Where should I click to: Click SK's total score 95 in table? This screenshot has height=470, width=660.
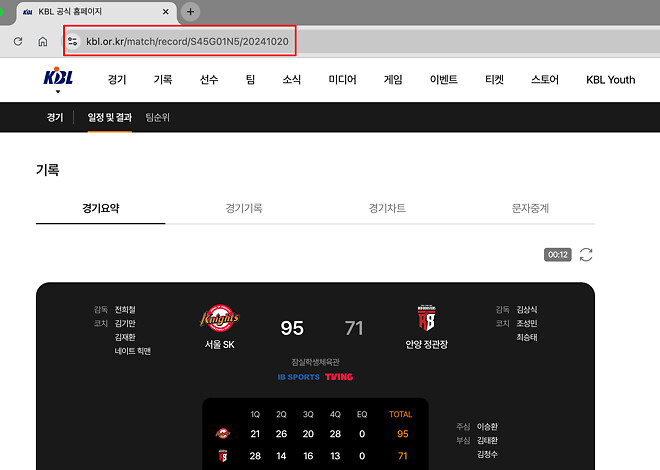click(403, 434)
